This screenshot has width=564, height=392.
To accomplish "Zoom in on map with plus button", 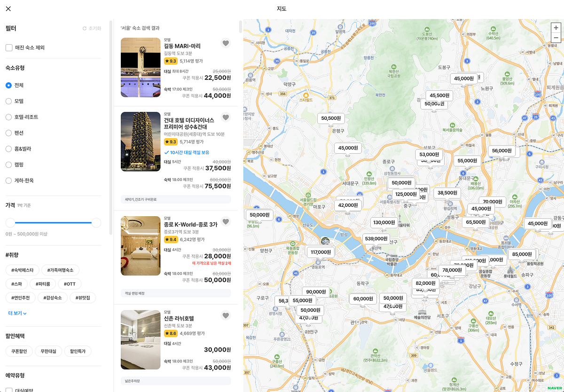I will (x=556, y=28).
